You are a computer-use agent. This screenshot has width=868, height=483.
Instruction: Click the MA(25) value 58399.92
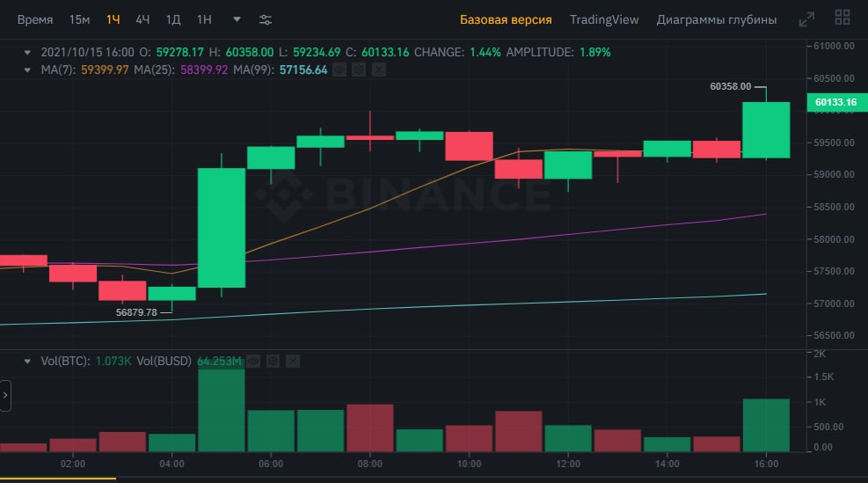(204, 70)
